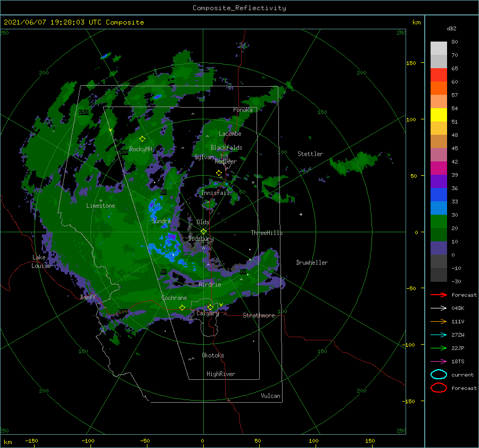Click the Olds label
The image size is (479, 448).
coord(203,222)
